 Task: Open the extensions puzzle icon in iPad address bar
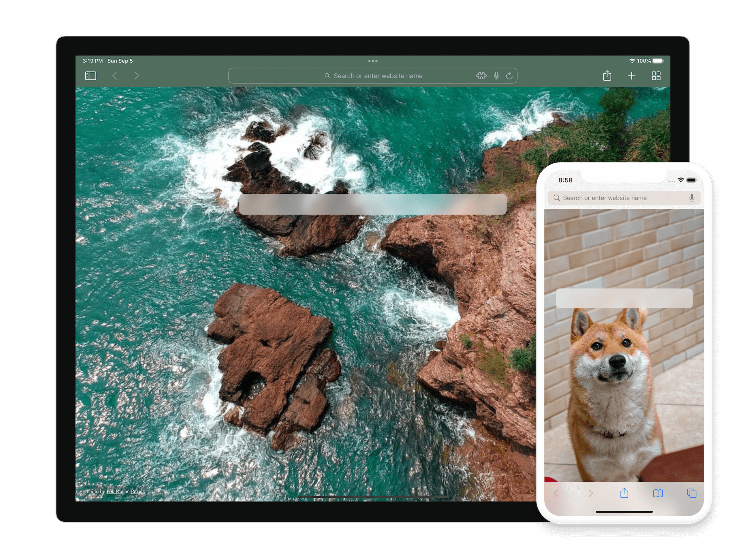pyautogui.click(x=481, y=76)
